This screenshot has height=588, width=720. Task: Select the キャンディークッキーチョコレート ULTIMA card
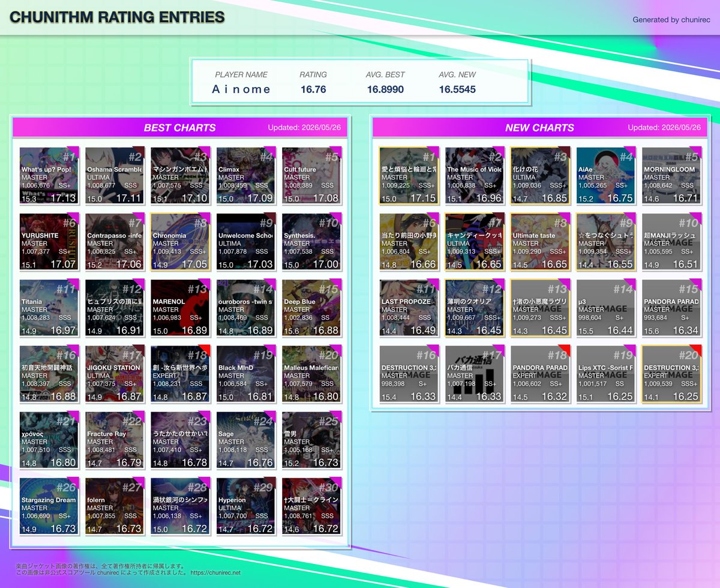click(475, 242)
